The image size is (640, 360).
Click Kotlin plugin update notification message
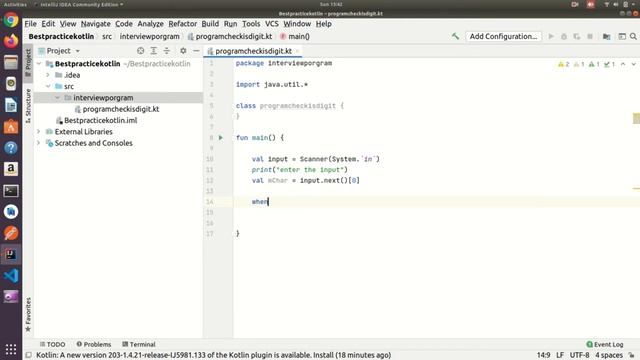(x=213, y=355)
